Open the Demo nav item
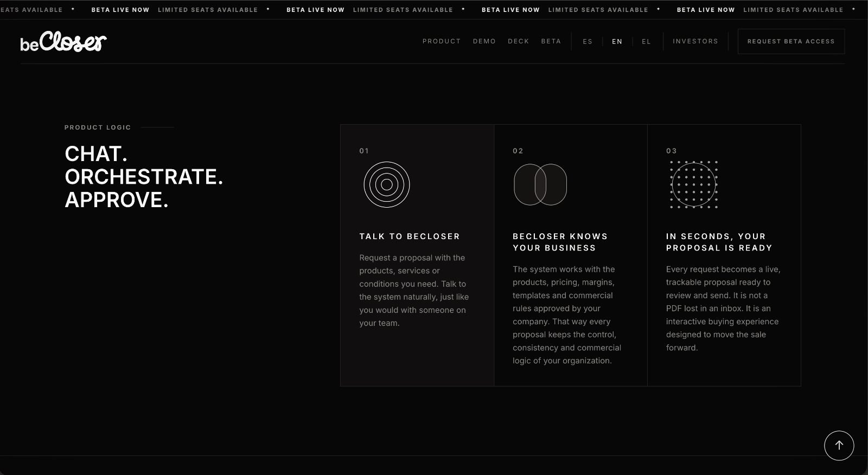868x475 pixels. click(x=484, y=41)
